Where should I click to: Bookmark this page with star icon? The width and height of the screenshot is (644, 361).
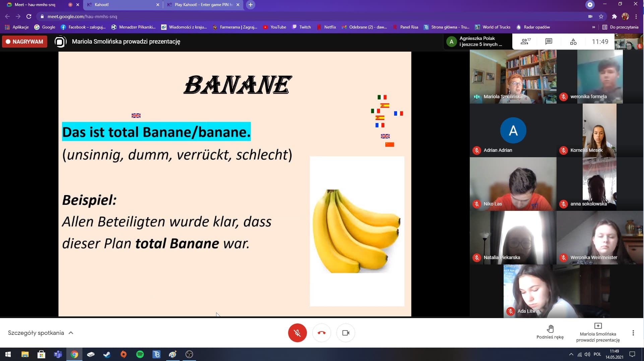click(x=601, y=16)
